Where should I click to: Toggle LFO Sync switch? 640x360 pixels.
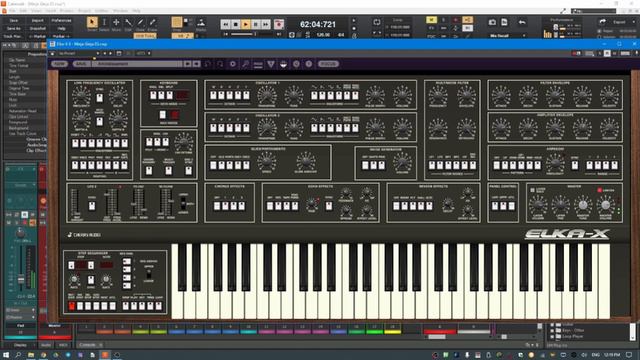click(100, 98)
